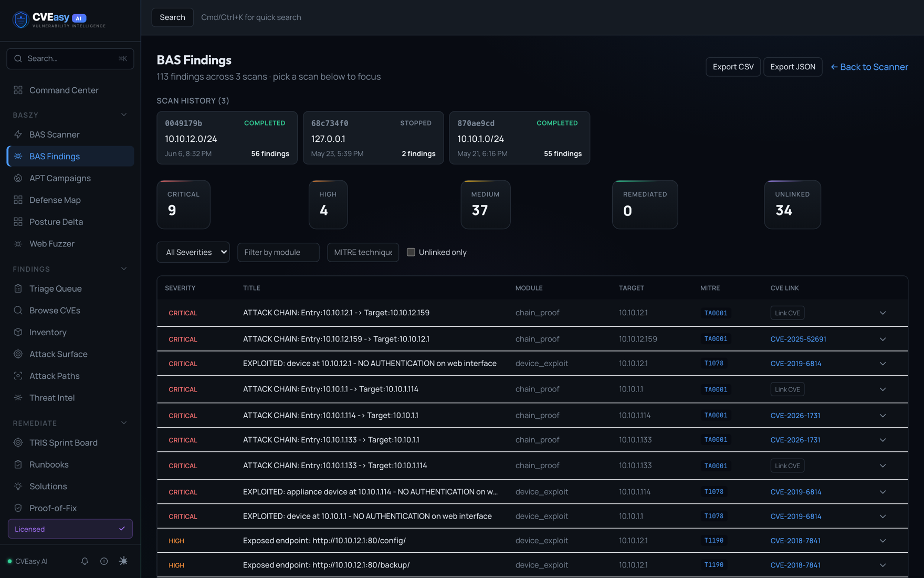Click the info circle icon in footer

coord(104,561)
